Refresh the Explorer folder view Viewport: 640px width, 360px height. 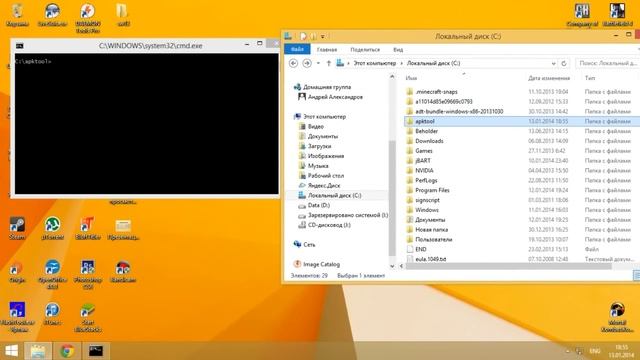[x=564, y=64]
